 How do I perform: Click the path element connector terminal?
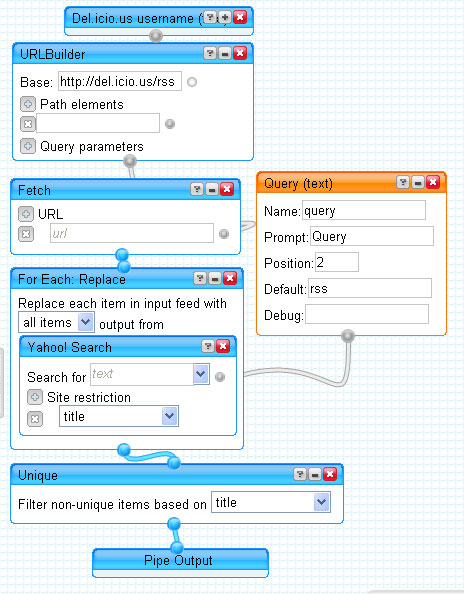170,124
